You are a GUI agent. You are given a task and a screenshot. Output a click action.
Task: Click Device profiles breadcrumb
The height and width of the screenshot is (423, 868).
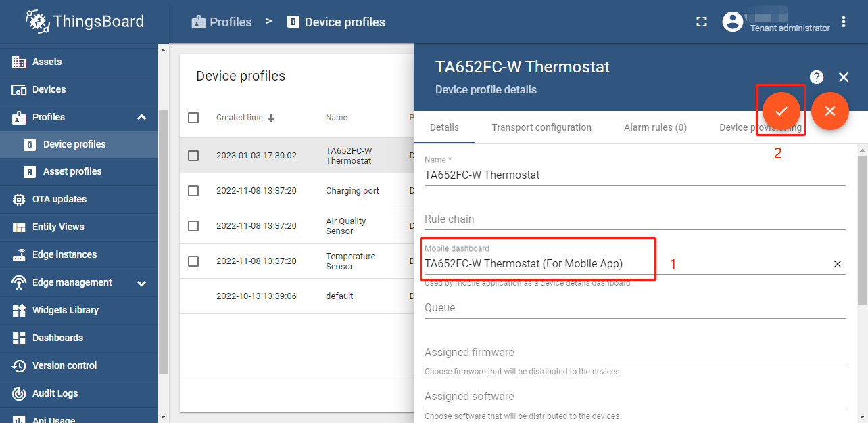point(336,22)
